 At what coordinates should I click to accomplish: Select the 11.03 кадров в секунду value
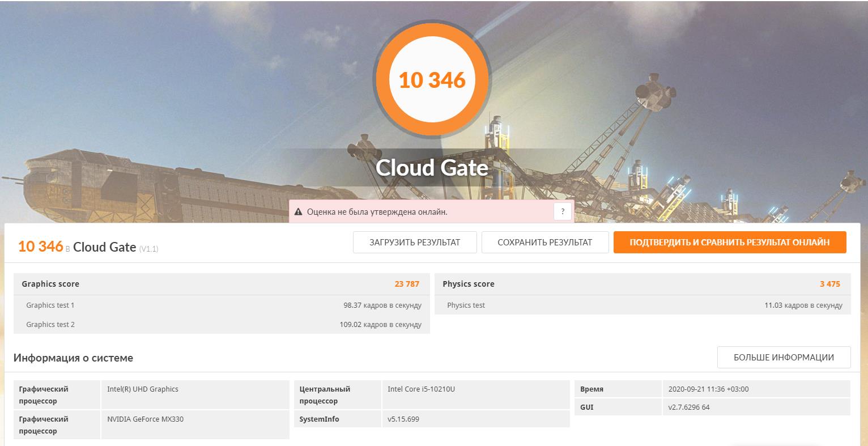pyautogui.click(x=803, y=305)
